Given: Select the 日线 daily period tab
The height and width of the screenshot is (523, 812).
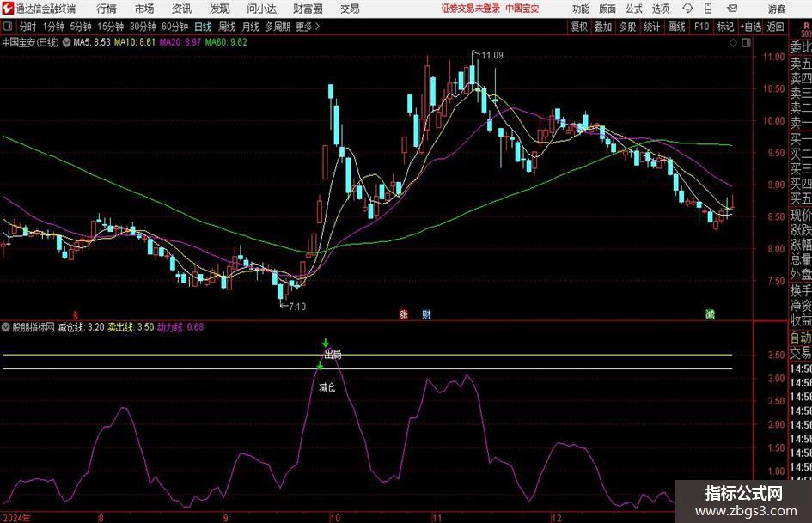Looking at the screenshot, I should click(x=203, y=27).
